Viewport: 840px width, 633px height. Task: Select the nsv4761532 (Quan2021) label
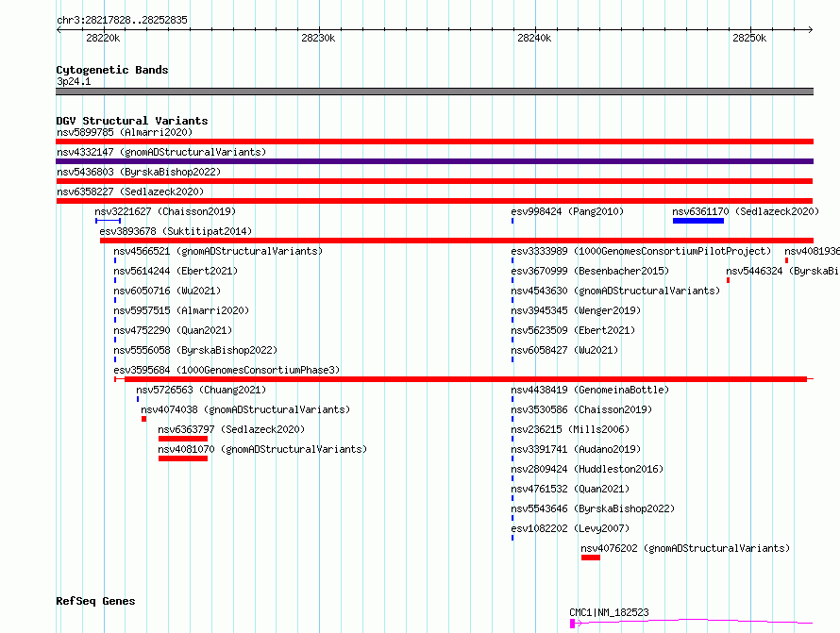(570, 489)
